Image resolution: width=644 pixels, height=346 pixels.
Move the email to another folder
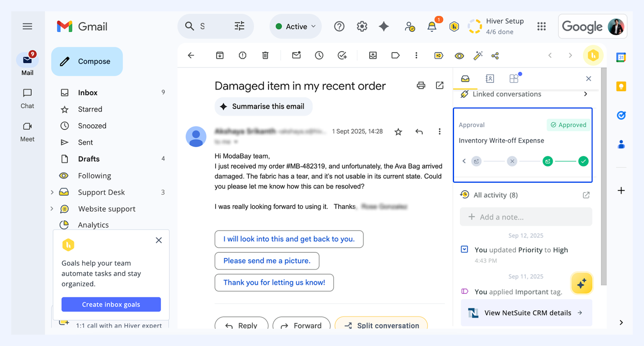373,56
